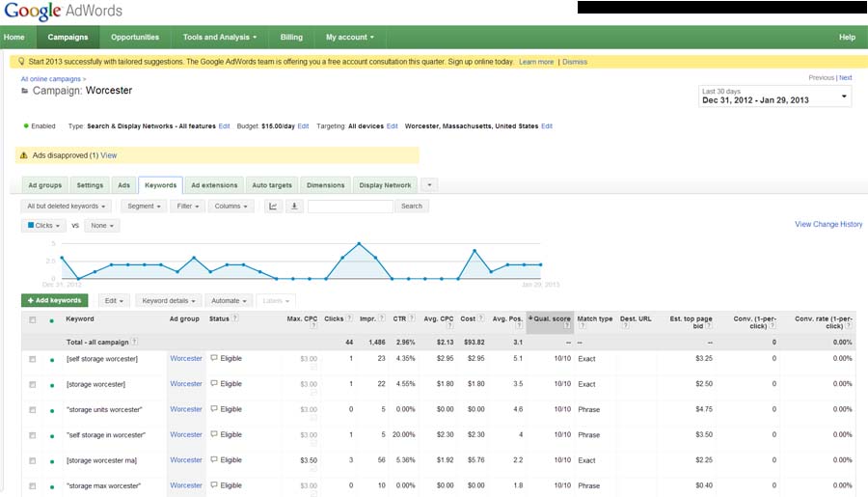Open the Filter dropdown
This screenshot has width=868, height=497.
click(188, 207)
